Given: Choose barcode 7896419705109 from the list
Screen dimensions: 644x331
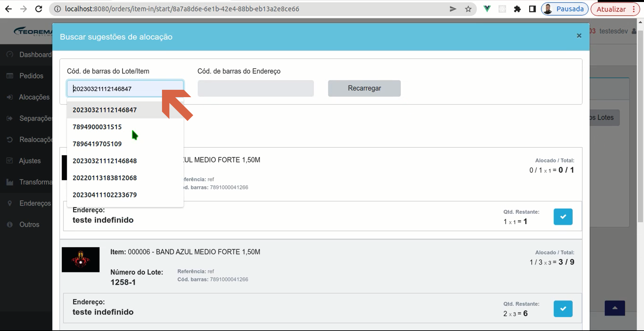Looking at the screenshot, I should pos(125,144).
